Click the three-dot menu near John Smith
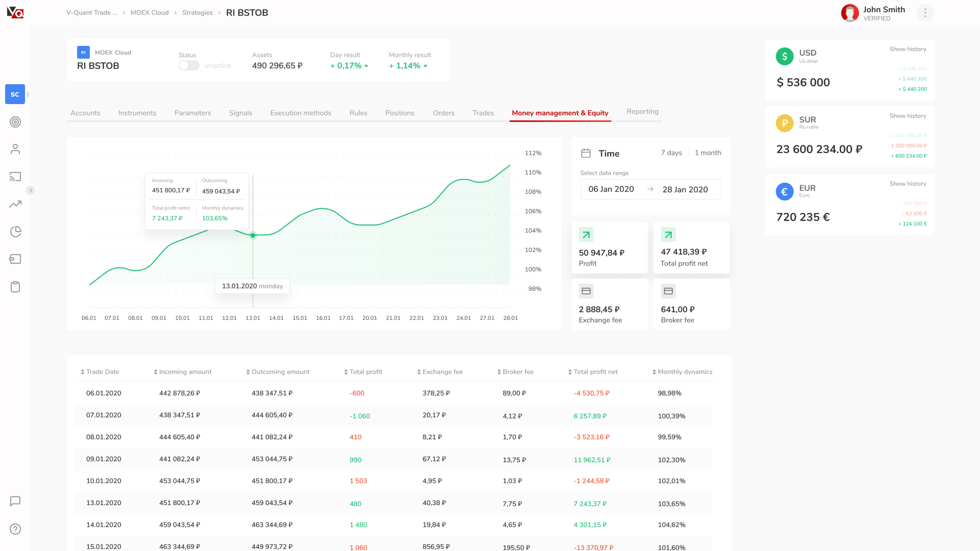980x551 pixels. 925,13
